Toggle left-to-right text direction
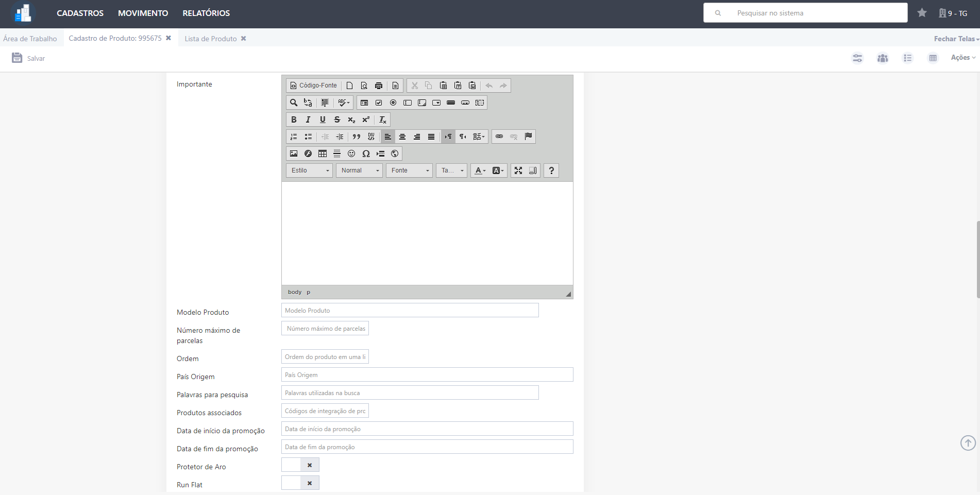Screen dimensions: 980x495 click(448, 136)
